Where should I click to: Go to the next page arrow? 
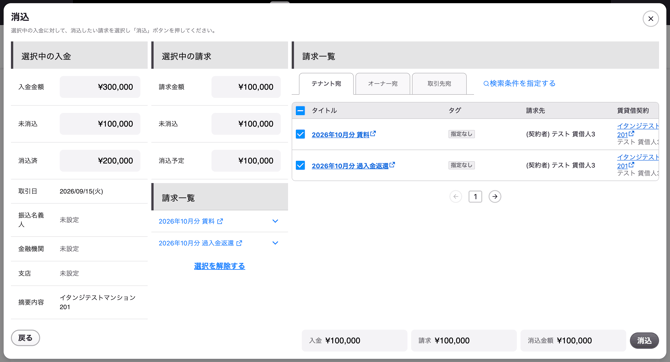[x=494, y=197]
